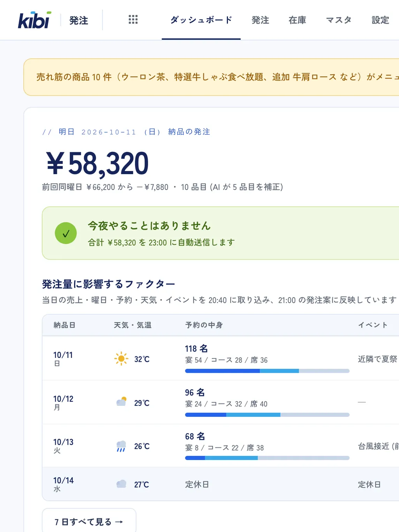Click the kibi logo
Screen dimensions: 399x532
click(34, 20)
